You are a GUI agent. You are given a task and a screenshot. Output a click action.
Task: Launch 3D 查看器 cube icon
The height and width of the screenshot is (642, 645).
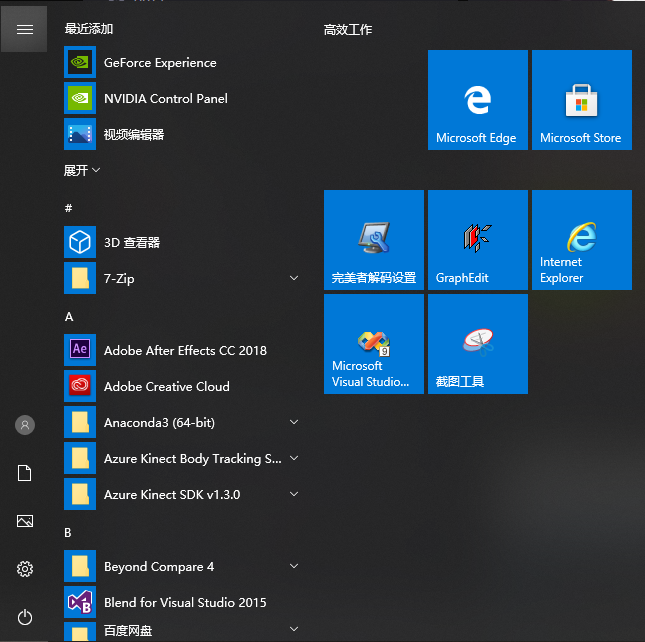pyautogui.click(x=80, y=242)
